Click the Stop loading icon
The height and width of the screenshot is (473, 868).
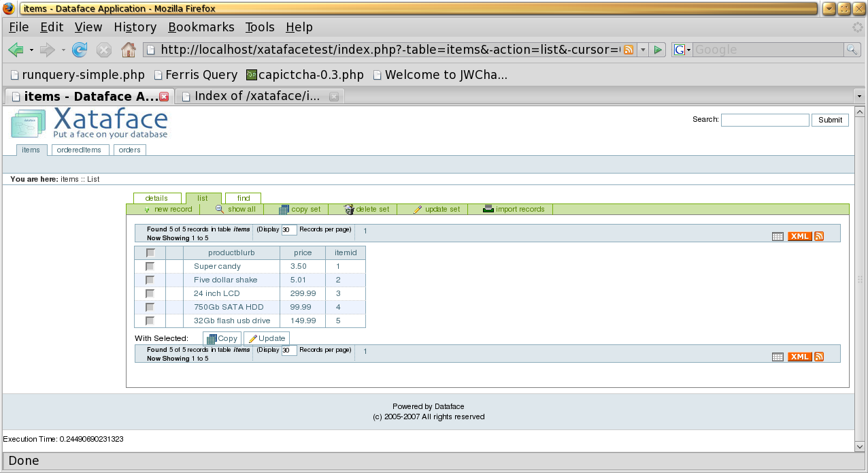103,50
